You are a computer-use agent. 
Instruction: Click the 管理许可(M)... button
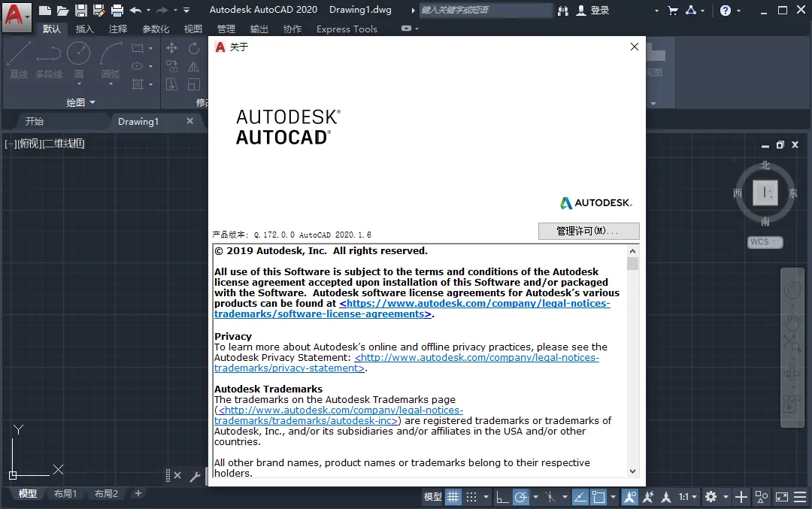click(589, 231)
